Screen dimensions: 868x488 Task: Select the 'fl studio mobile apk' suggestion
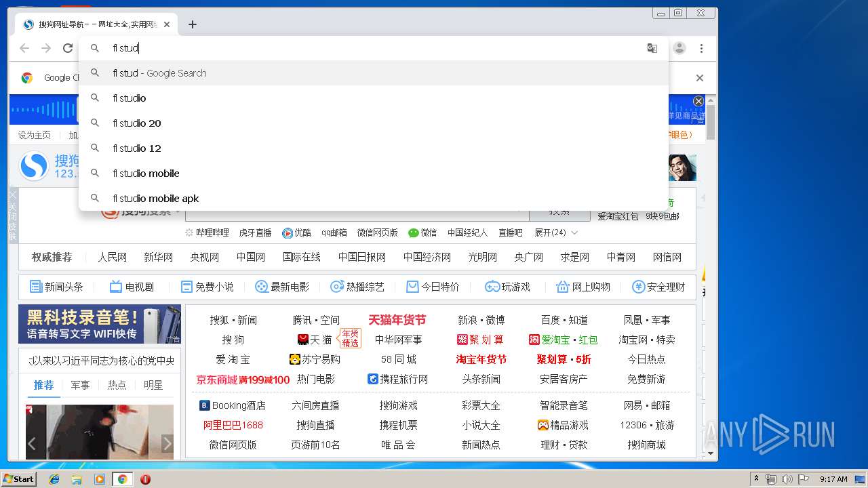(x=374, y=199)
